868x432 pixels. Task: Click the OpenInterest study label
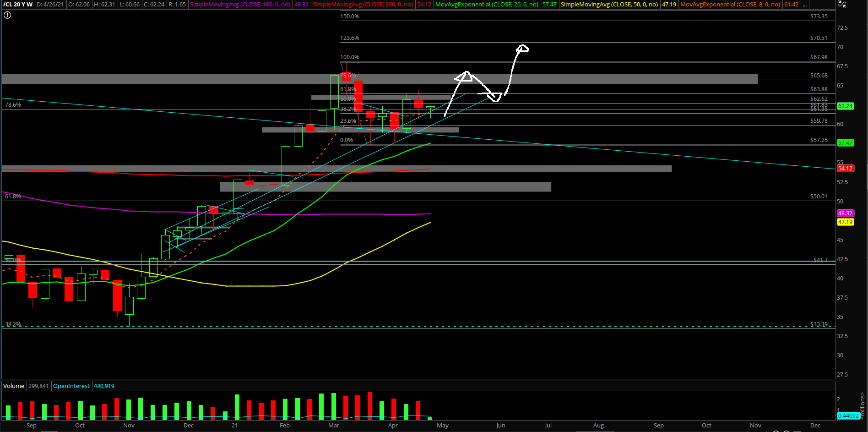coord(71,386)
